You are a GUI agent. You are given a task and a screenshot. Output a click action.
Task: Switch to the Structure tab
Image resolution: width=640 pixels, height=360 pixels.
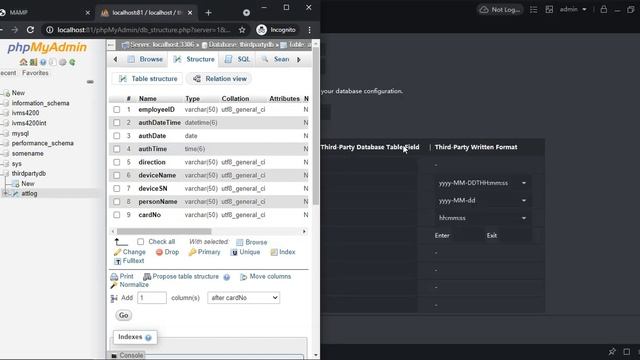(x=194, y=59)
